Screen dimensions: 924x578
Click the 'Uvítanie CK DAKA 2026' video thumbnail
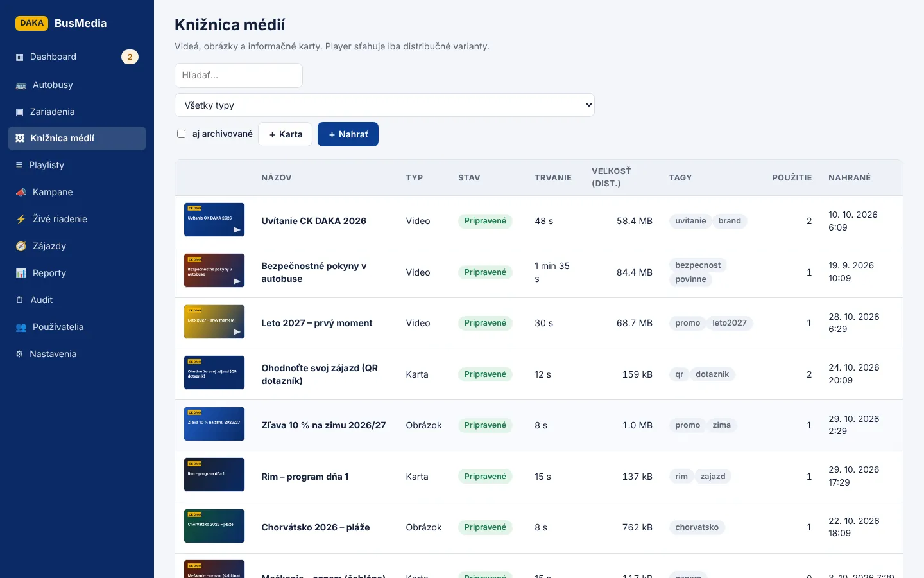point(214,220)
